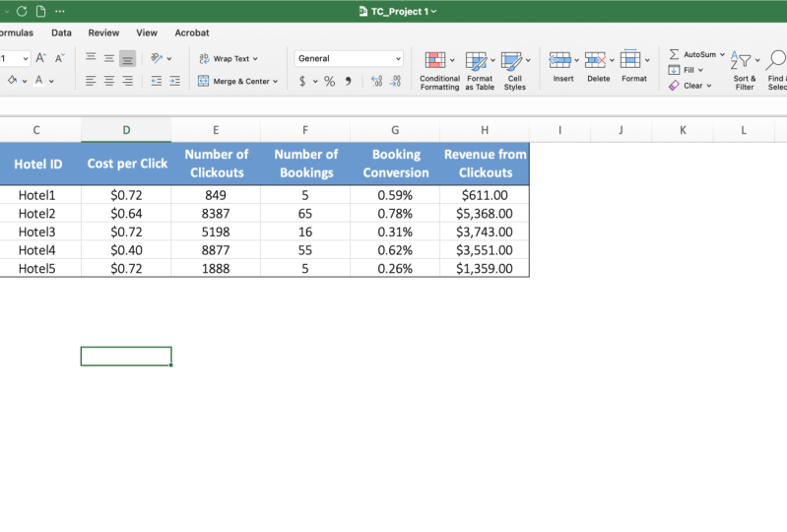Apply Comma Style format
787x532 pixels.
[348, 81]
